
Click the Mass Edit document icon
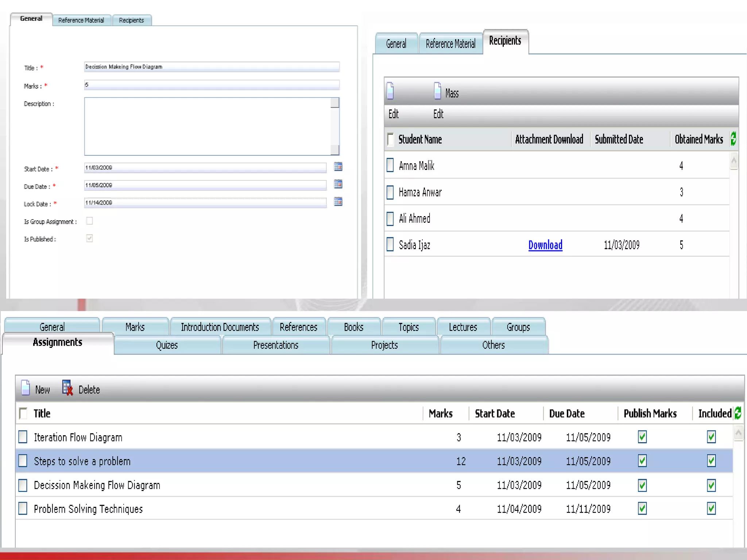437,91
